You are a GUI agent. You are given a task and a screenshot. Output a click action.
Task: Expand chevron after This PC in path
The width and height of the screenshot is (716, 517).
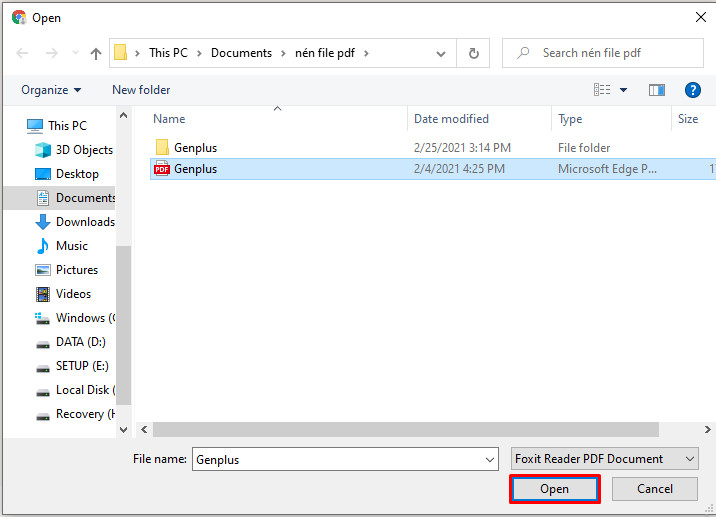200,53
